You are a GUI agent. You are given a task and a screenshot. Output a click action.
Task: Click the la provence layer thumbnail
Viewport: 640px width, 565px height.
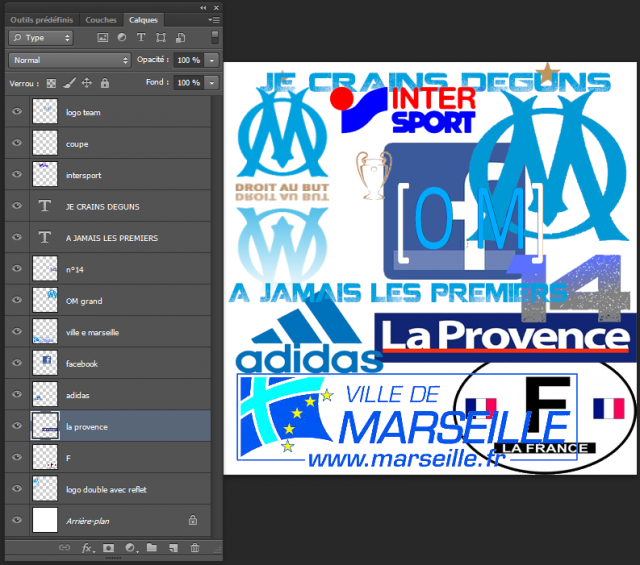click(45, 426)
